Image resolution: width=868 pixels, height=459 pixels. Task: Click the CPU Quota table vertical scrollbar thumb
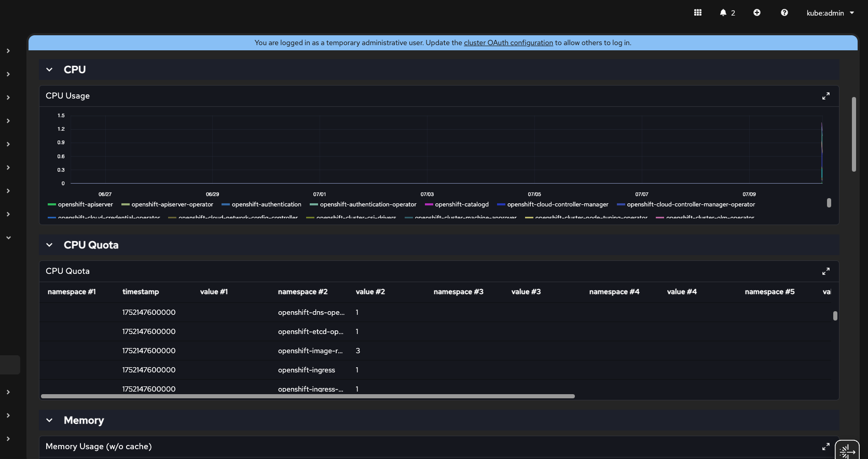coord(835,316)
